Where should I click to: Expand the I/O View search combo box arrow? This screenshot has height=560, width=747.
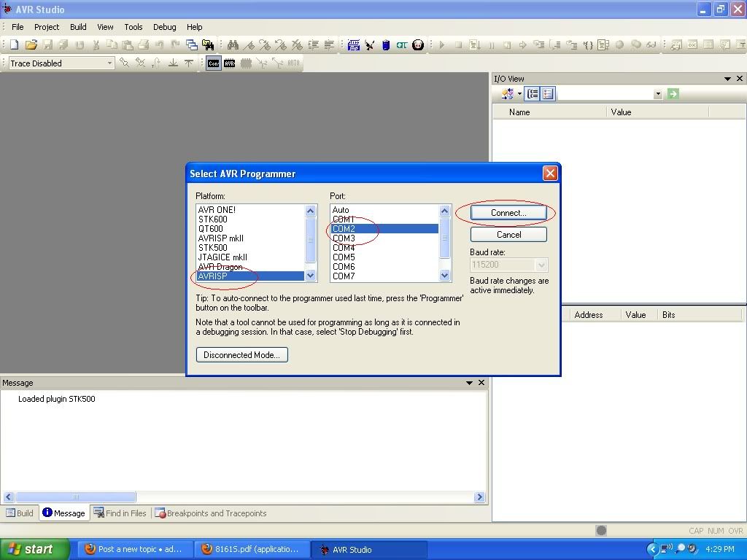click(x=658, y=94)
